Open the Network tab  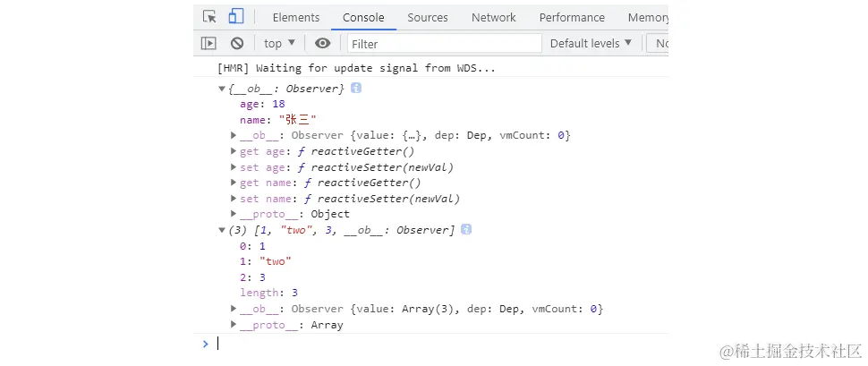pos(494,18)
